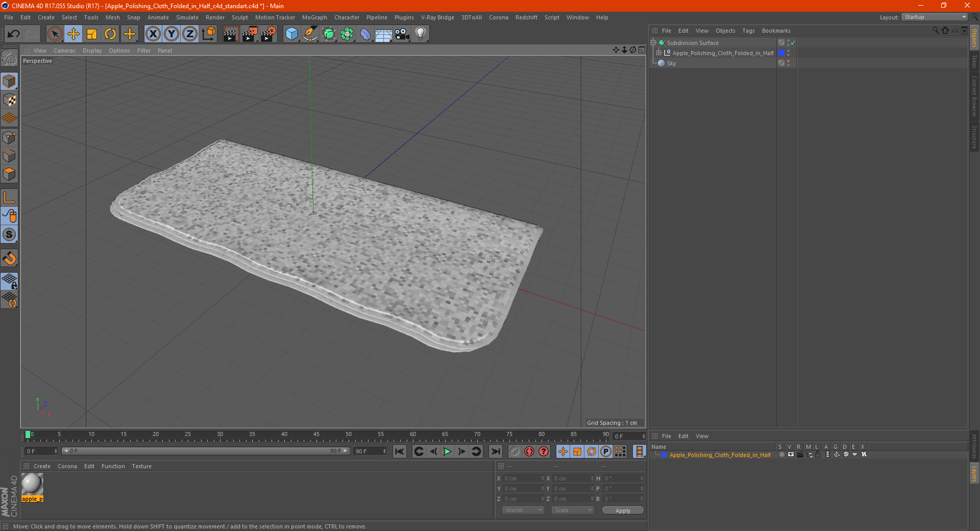Click the end frame 90 F field

point(370,451)
